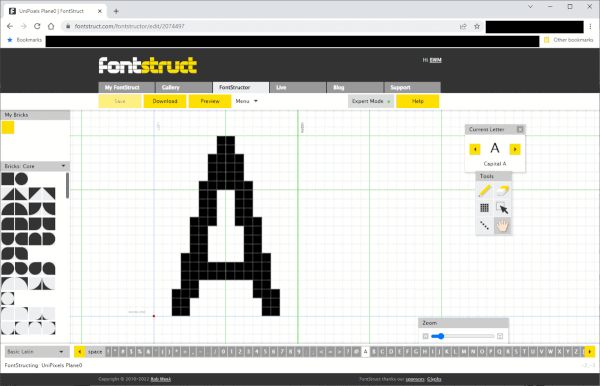Open the My FontStruct tab
Screen dimensions: 600x386
point(126,87)
